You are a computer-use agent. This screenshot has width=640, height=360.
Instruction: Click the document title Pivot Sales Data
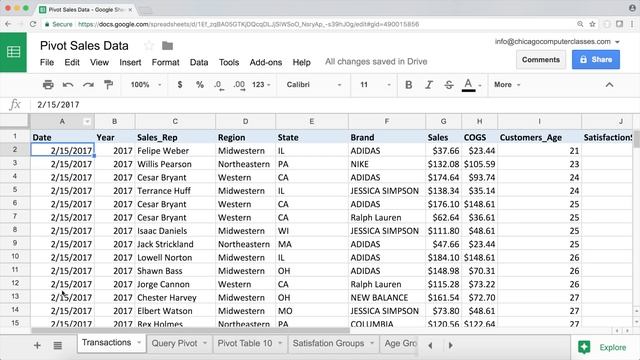(x=84, y=45)
